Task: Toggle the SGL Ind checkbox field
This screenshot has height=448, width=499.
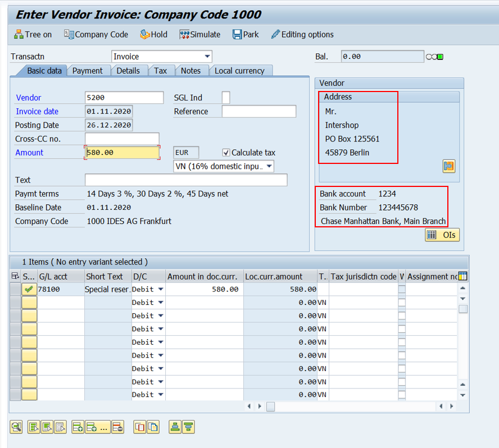Action: point(226,98)
